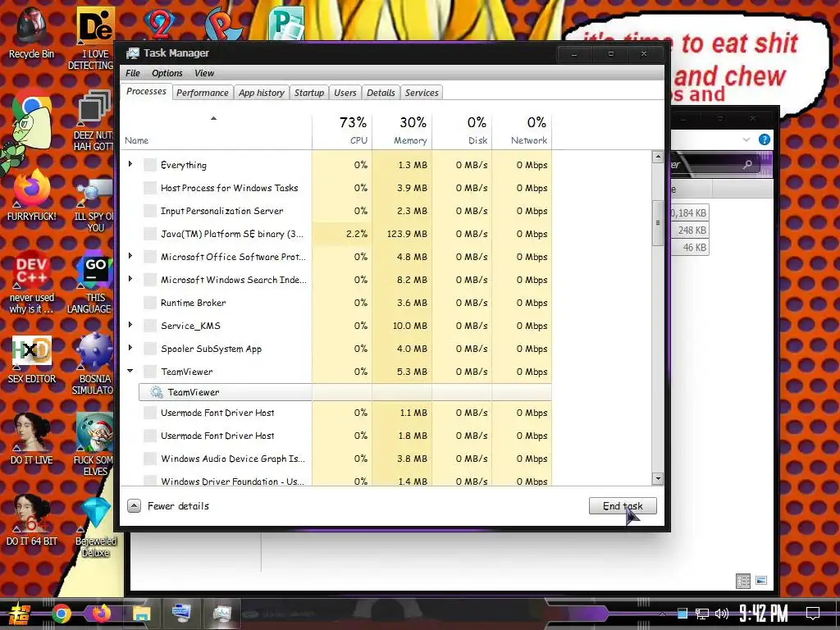Viewport: 840px width, 630px height.
Task: Open the File menu
Action: click(133, 73)
